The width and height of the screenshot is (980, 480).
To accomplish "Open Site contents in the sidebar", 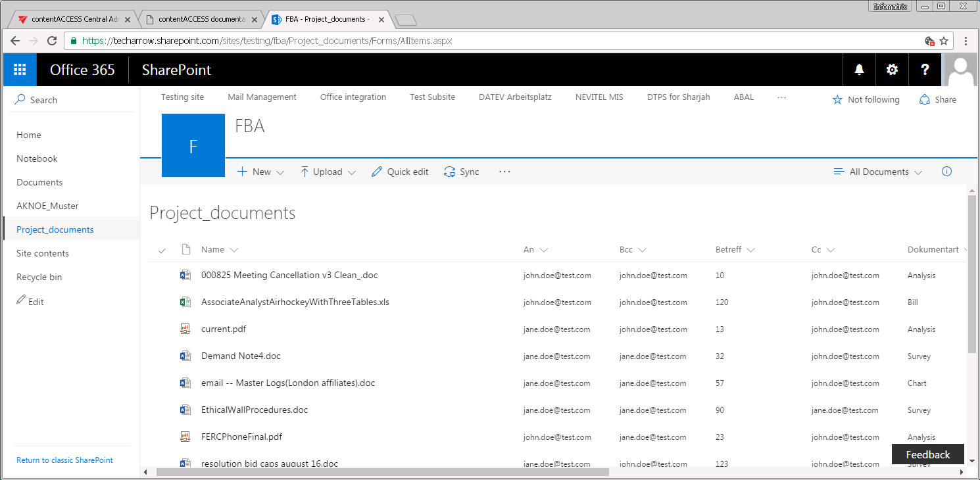I will (x=43, y=252).
